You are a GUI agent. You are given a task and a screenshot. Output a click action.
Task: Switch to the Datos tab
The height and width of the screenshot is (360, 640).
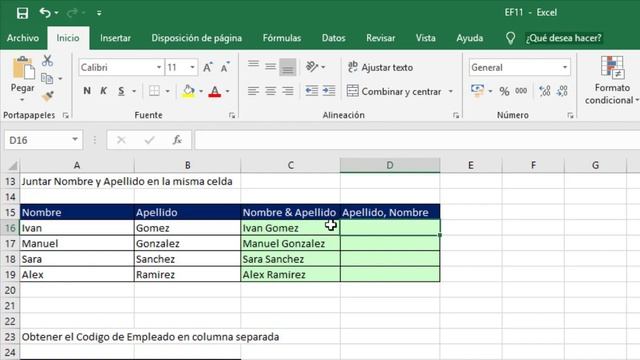point(333,38)
